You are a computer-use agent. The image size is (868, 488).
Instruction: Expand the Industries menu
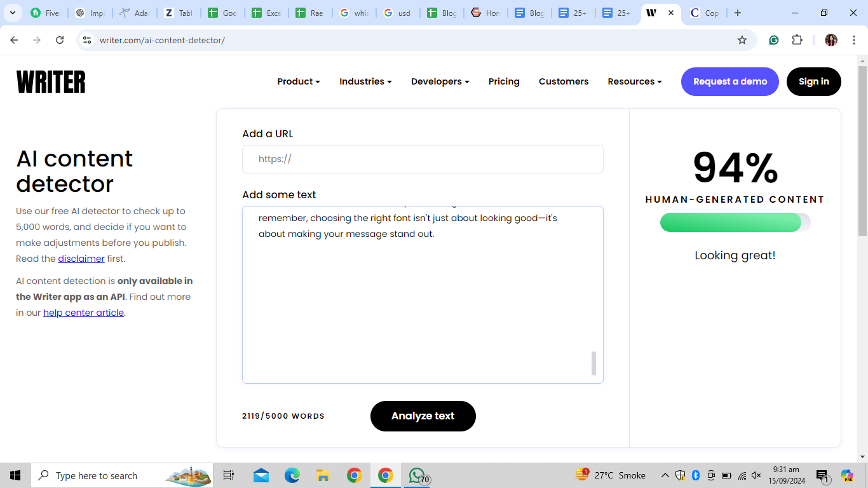pyautogui.click(x=365, y=81)
